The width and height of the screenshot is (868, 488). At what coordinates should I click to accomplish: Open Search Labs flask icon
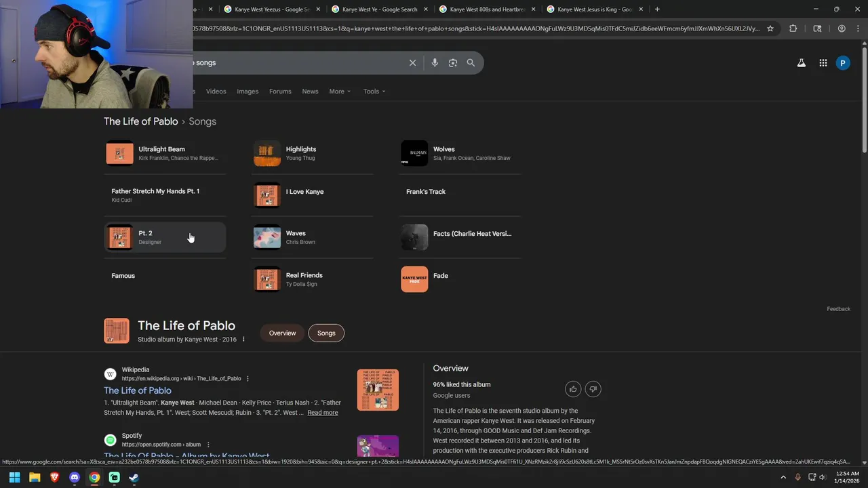[x=801, y=63]
